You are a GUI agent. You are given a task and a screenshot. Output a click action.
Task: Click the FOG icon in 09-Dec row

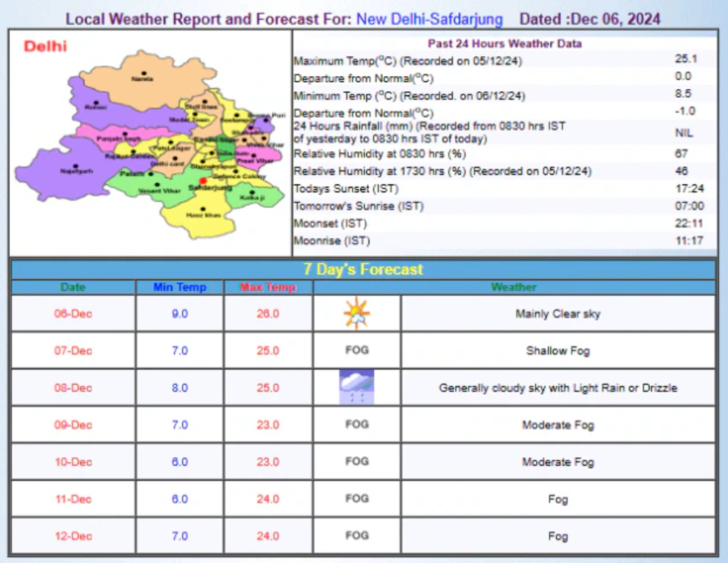pos(357,424)
